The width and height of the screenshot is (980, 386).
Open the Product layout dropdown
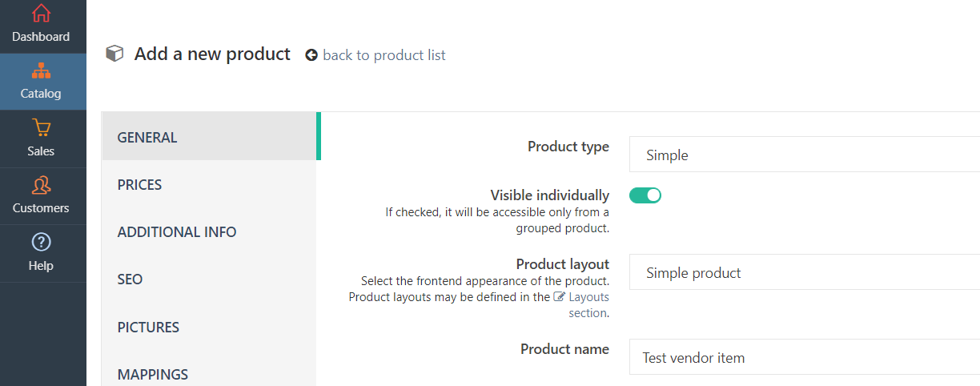coord(805,272)
